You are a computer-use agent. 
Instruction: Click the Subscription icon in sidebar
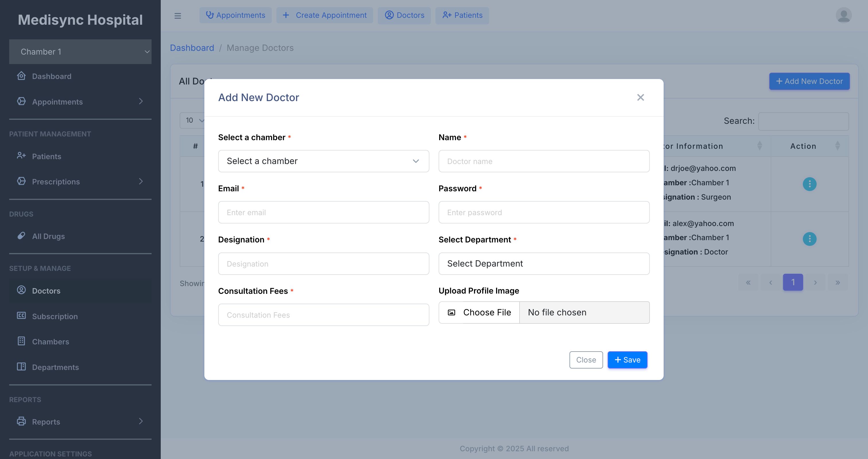pyautogui.click(x=21, y=316)
